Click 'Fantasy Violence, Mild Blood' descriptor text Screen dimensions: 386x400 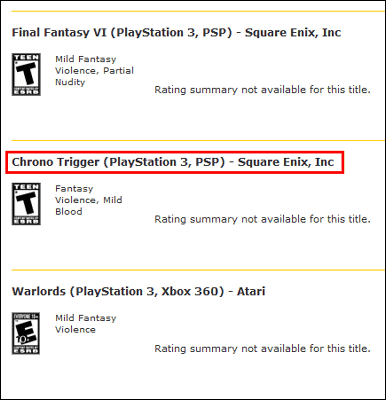point(89,200)
